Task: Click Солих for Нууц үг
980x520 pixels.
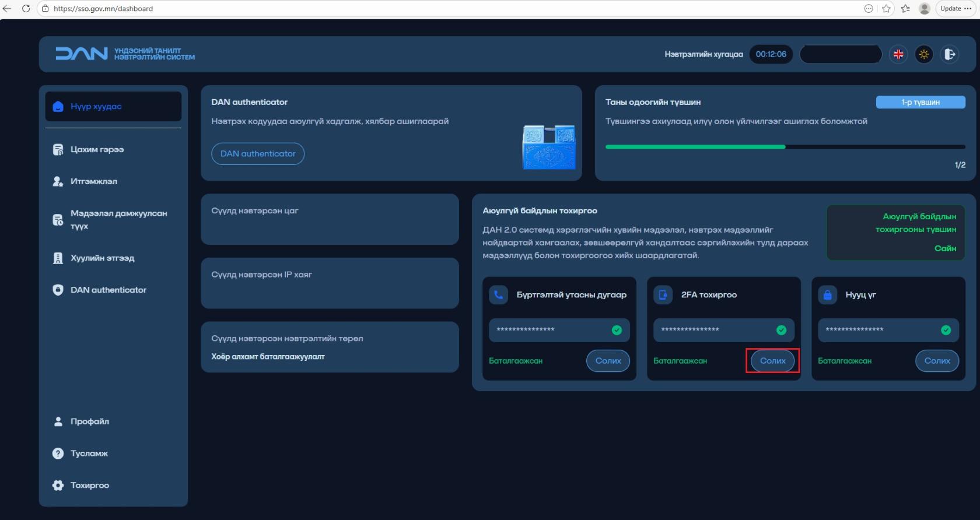Action: 937,361
